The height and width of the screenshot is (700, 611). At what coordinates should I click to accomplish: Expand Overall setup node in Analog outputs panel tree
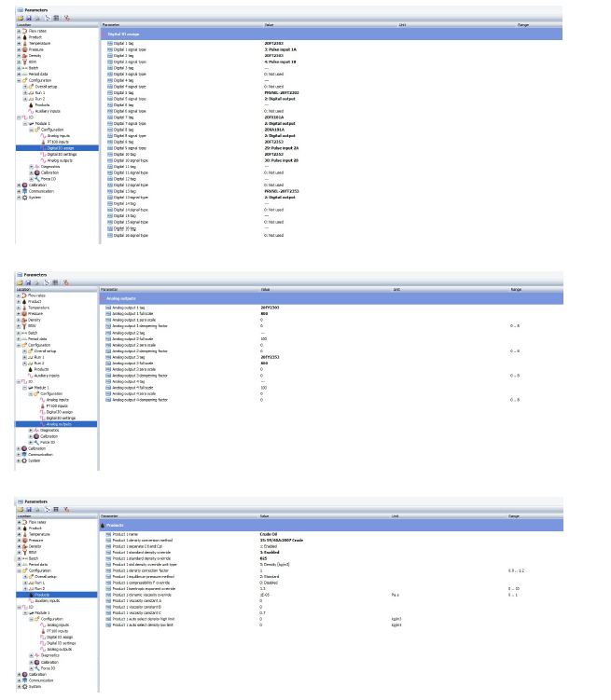pyautogui.click(x=24, y=351)
